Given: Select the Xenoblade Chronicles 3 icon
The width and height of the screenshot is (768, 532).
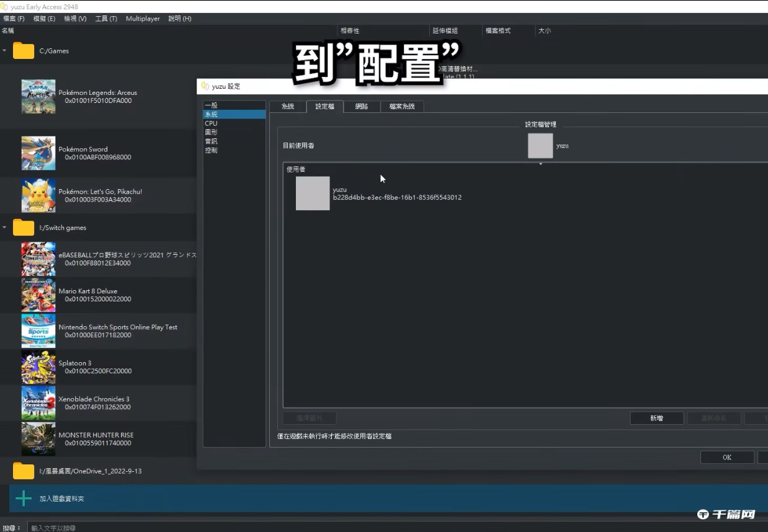Looking at the screenshot, I should (38, 403).
